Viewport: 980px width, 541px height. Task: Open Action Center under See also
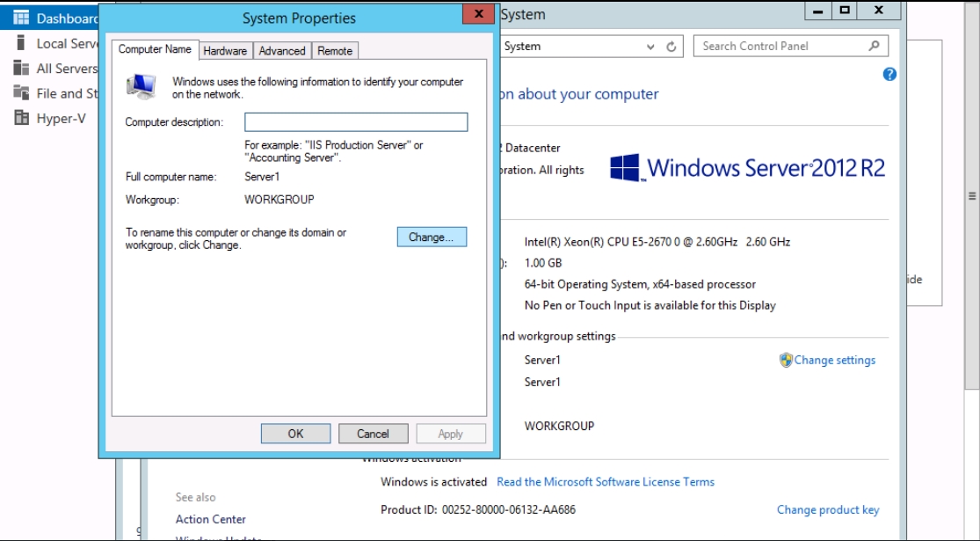211,519
